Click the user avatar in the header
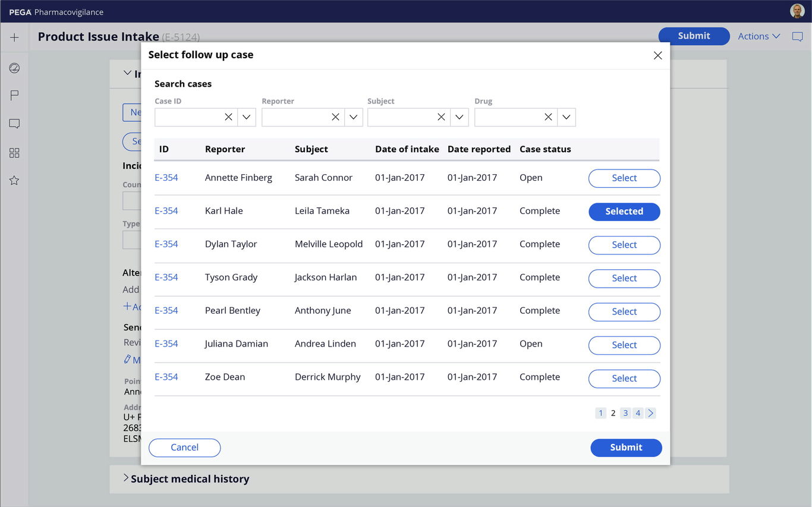Screen dimensions: 812x507 click(x=797, y=11)
